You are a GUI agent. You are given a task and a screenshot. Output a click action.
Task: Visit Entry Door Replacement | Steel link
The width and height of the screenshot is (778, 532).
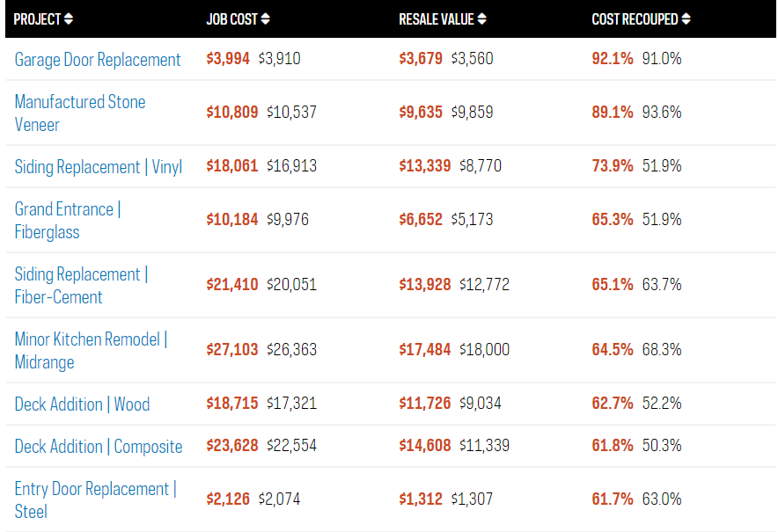tap(95, 499)
